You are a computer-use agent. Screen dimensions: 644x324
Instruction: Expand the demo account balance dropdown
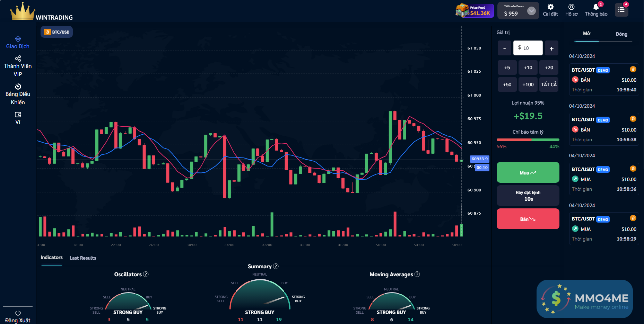click(x=531, y=11)
